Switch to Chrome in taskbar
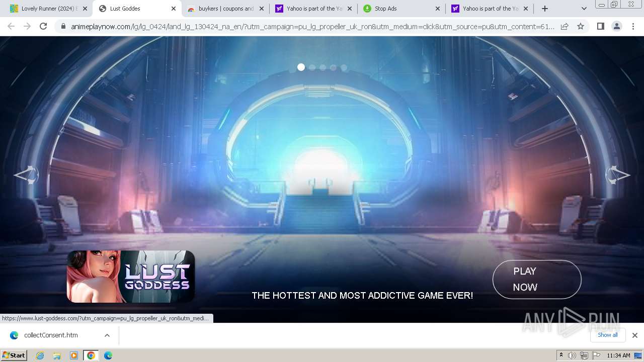 [x=91, y=355]
